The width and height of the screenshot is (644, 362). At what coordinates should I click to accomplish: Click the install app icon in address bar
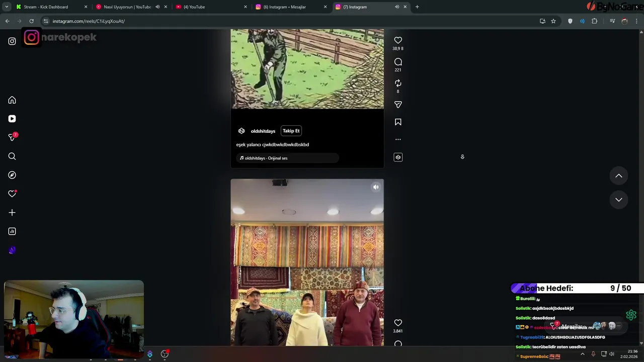tap(542, 21)
